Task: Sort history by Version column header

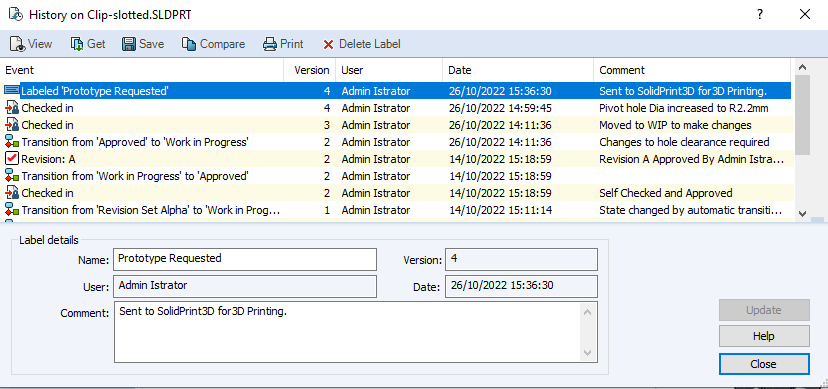Action: click(x=309, y=70)
